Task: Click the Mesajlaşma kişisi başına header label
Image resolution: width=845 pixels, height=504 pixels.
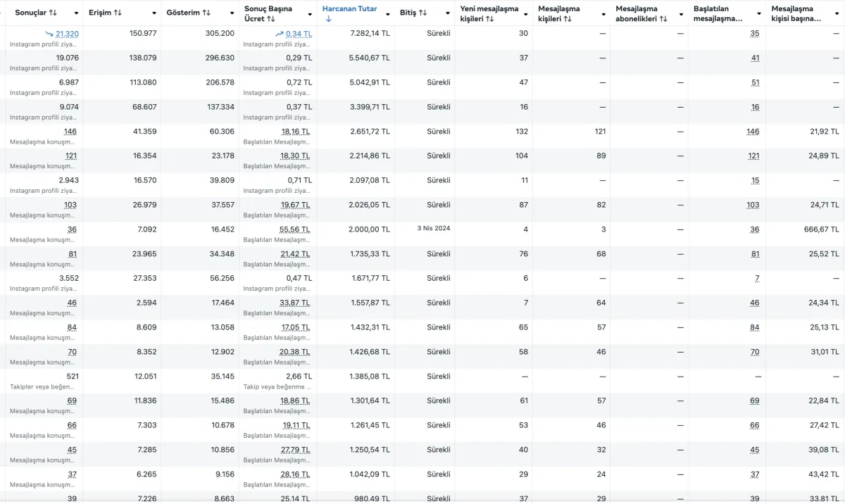Action: tap(796, 14)
